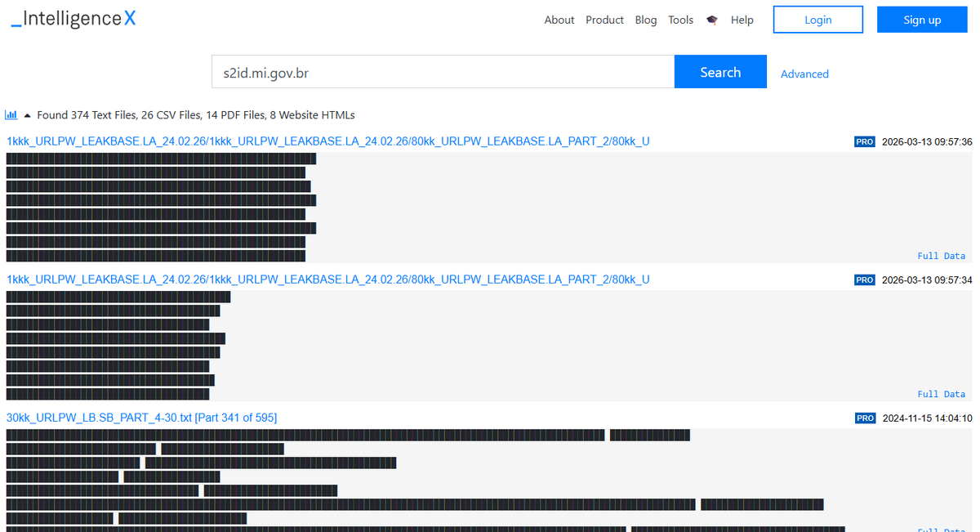
Task: Focus the search field containing s2id.mi.gov.br
Action: point(443,72)
